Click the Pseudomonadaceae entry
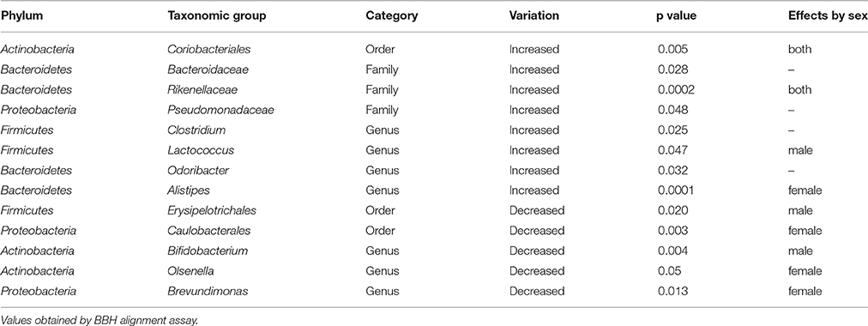868x326 pixels. click(x=220, y=110)
